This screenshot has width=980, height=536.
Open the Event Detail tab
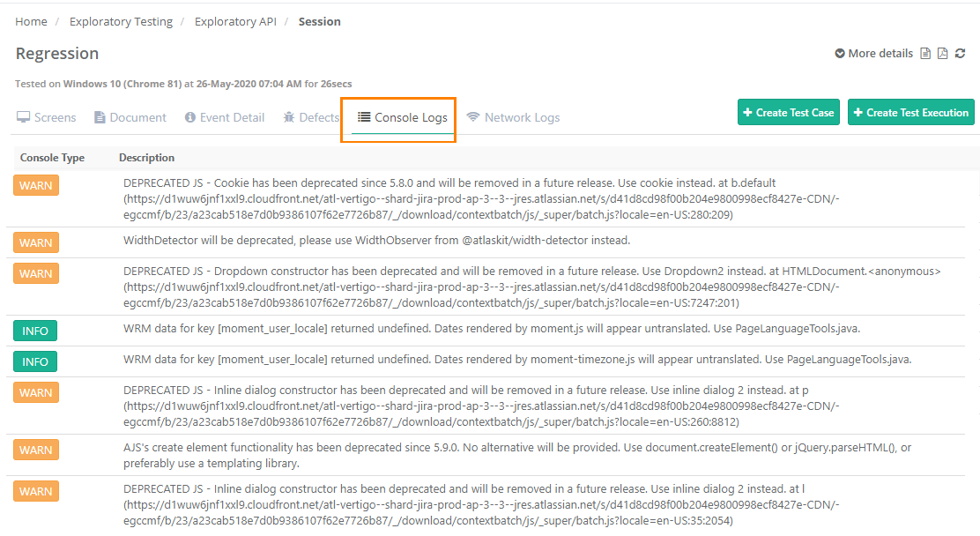point(225,117)
